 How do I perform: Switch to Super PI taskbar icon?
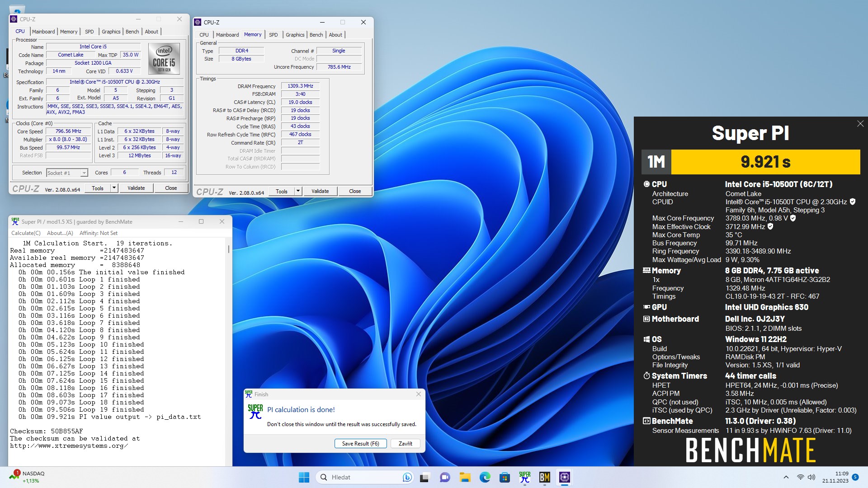524,477
